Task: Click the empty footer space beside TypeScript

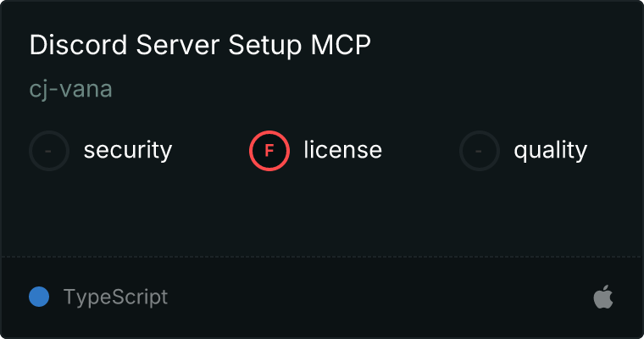Action: (378, 297)
